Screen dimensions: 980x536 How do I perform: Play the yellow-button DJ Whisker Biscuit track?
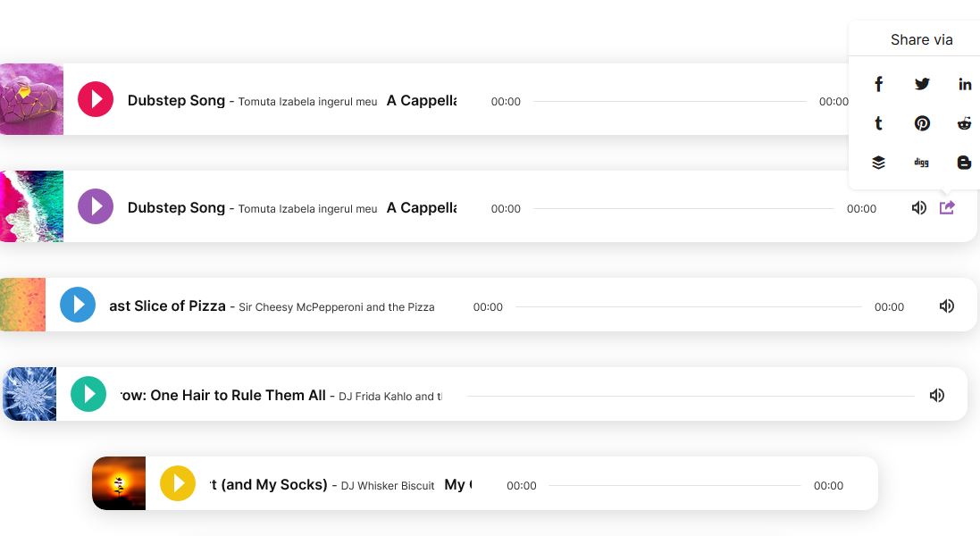click(x=178, y=483)
